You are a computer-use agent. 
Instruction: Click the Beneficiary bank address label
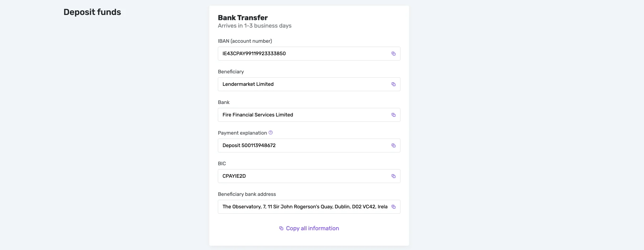tap(247, 194)
